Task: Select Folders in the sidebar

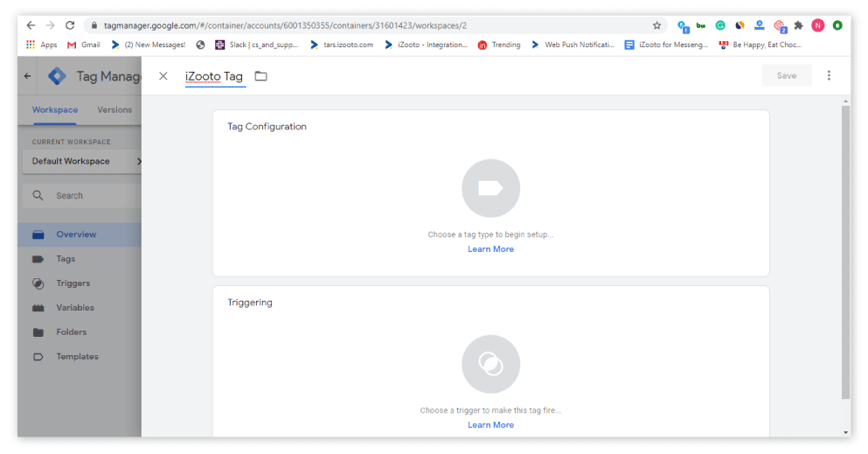Action: click(x=80, y=332)
